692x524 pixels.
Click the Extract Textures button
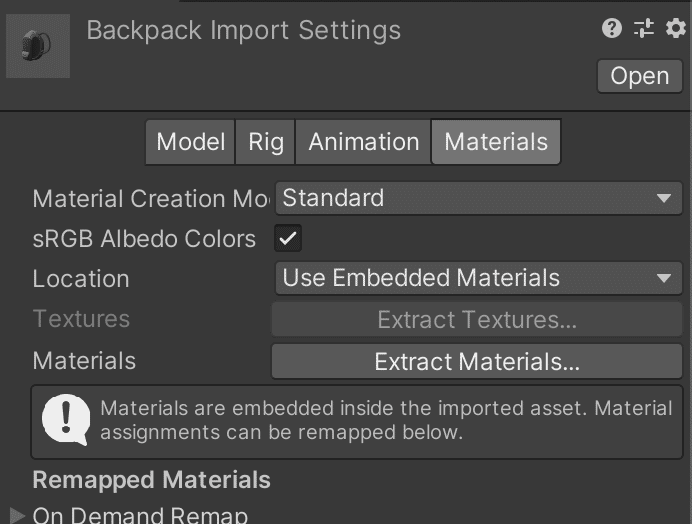(477, 320)
